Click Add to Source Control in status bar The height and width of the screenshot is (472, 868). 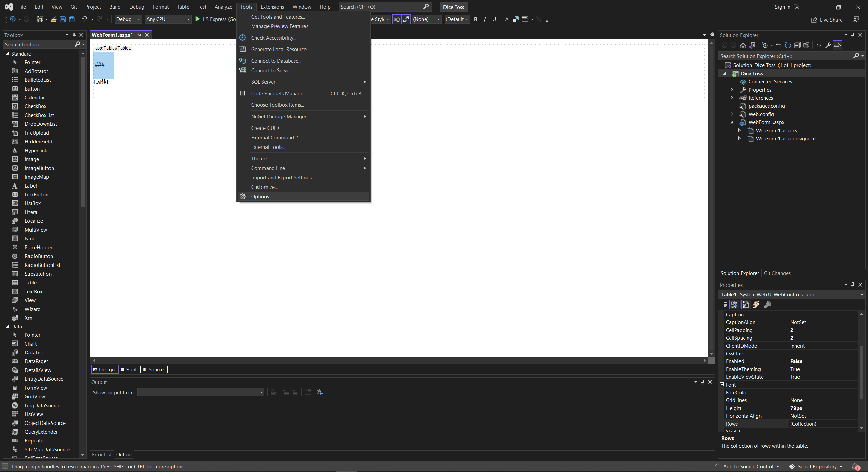tap(748, 467)
